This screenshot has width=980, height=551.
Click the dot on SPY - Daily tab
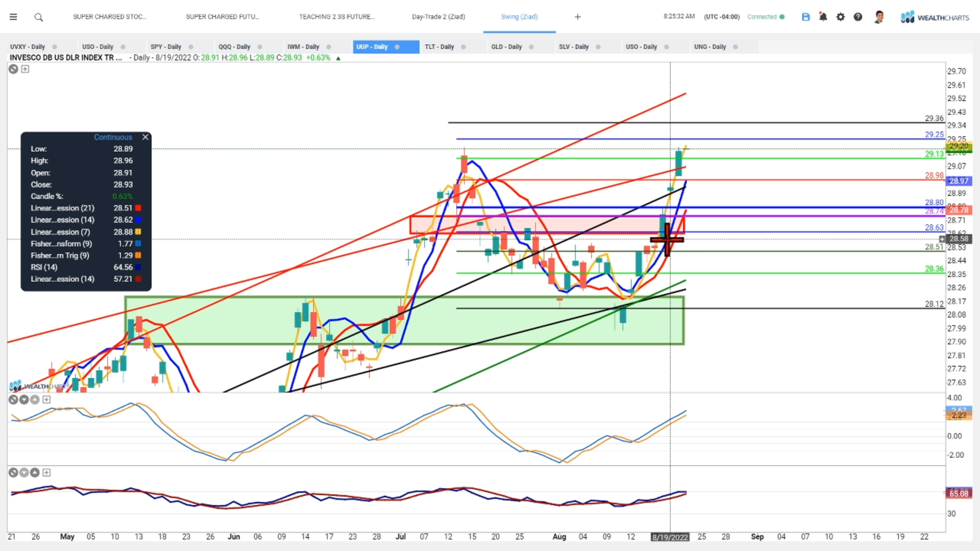pos(191,47)
